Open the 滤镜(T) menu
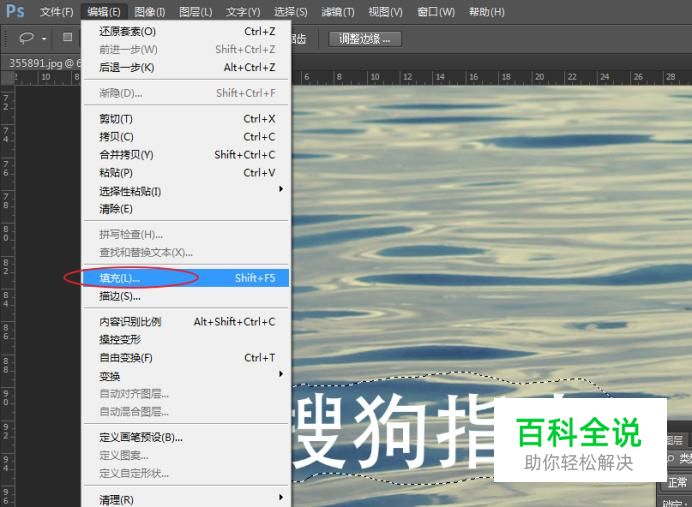The height and width of the screenshot is (507, 692). click(x=338, y=12)
